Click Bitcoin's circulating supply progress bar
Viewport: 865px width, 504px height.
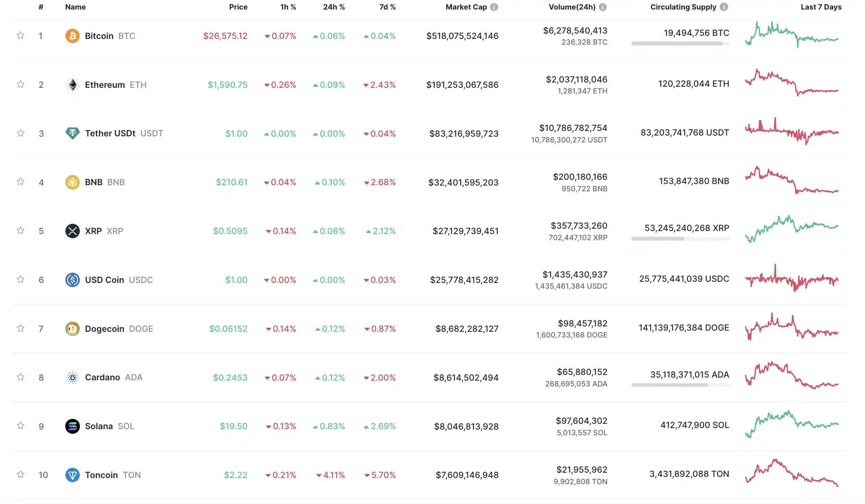point(680,44)
